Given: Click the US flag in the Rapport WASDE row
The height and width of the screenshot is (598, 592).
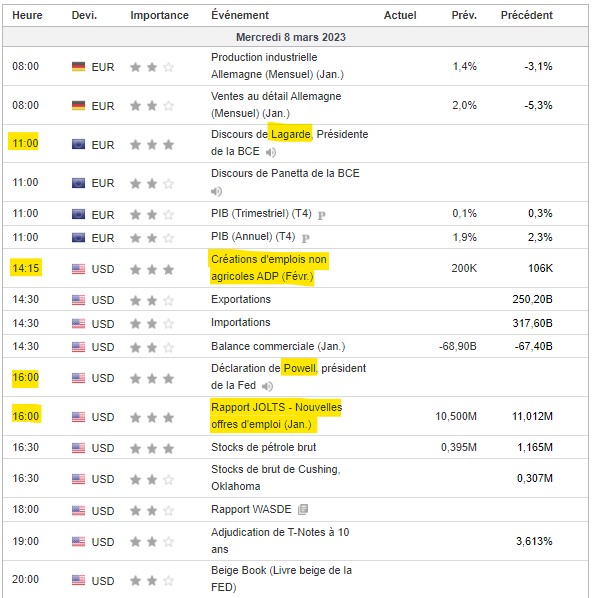Looking at the screenshot, I should [79, 510].
